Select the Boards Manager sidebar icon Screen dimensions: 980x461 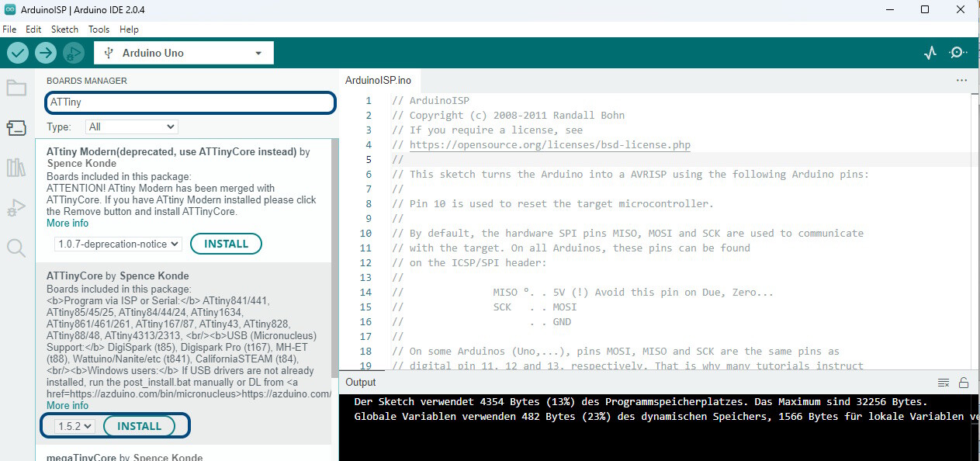click(x=16, y=127)
